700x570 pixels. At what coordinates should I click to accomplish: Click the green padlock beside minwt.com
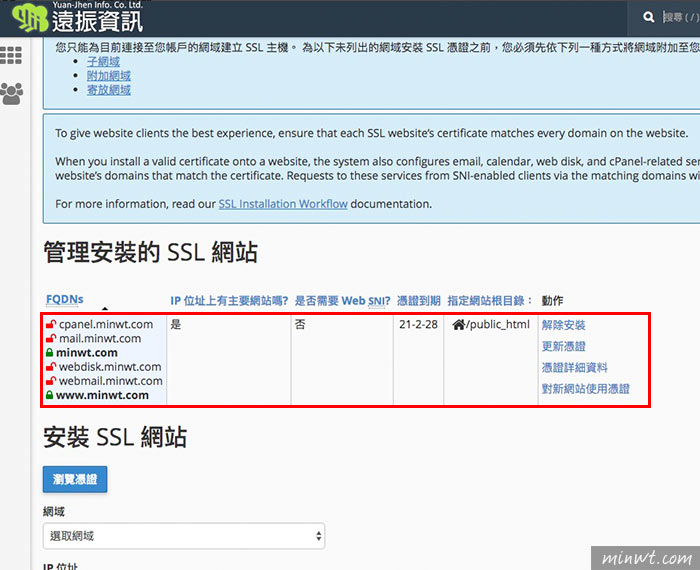point(50,353)
